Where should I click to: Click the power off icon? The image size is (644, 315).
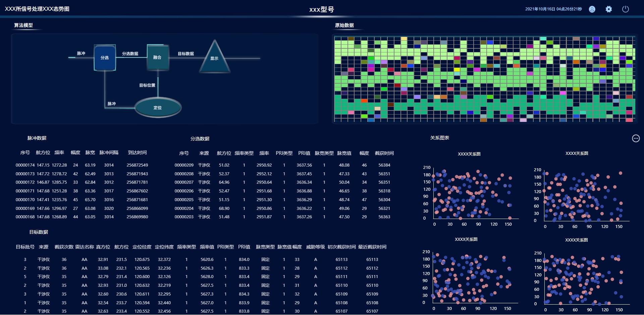point(625,9)
